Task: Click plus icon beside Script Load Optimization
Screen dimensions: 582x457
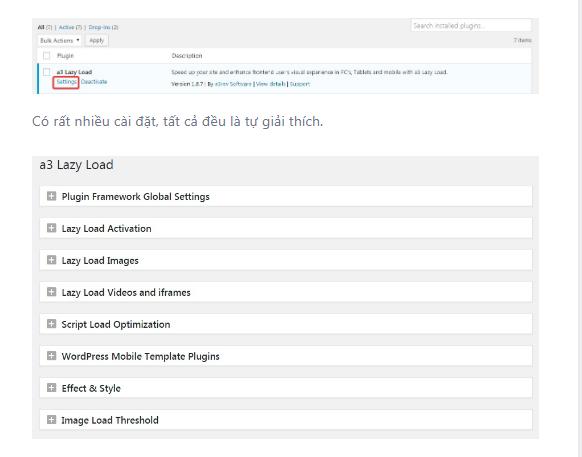Action: pos(51,324)
